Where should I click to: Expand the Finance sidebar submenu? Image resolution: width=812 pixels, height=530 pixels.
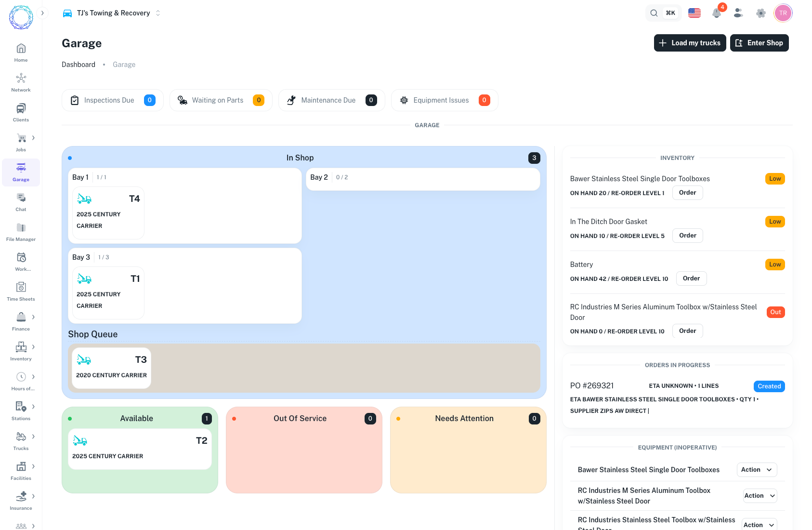click(33, 317)
